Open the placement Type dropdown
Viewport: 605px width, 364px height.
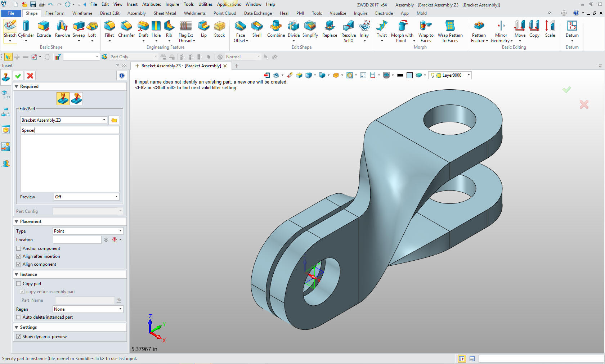click(x=88, y=231)
